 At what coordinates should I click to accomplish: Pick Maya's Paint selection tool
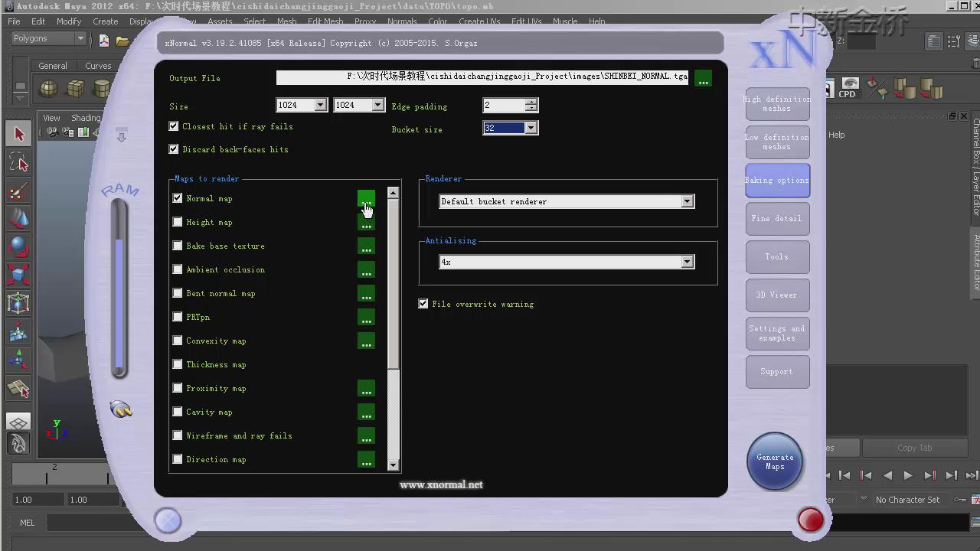point(18,191)
